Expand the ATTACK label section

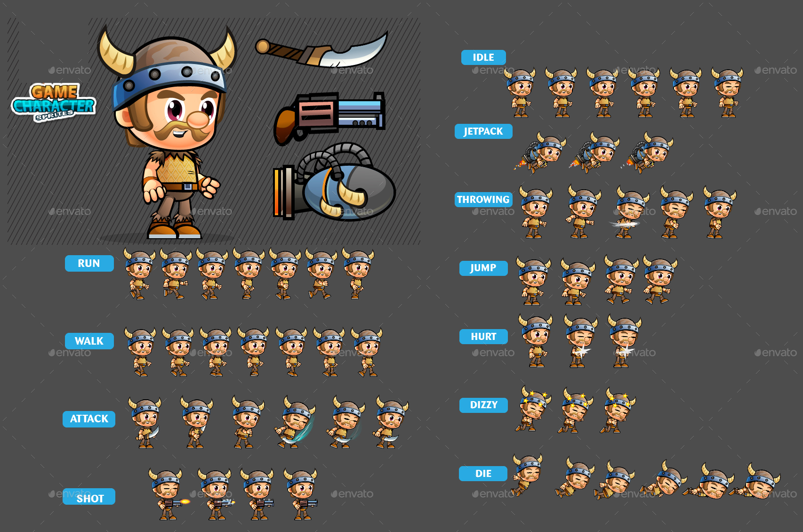[x=89, y=419]
